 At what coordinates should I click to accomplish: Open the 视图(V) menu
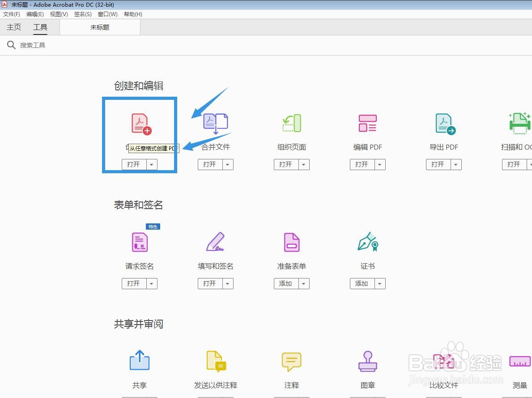coord(59,14)
